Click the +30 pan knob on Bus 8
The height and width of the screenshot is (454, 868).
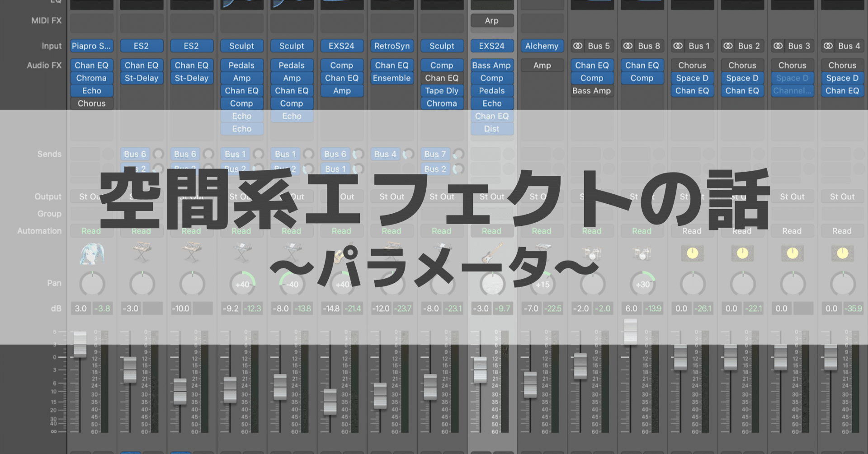[x=642, y=284]
